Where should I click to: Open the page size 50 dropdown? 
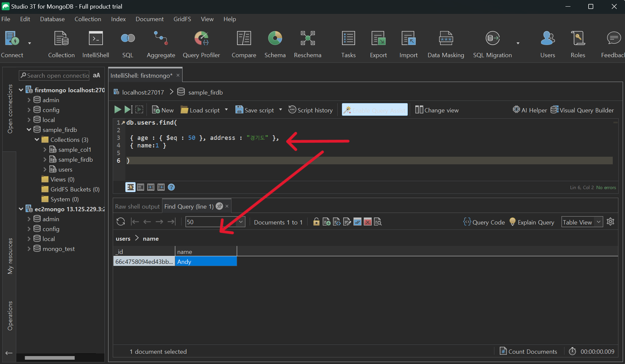point(241,222)
